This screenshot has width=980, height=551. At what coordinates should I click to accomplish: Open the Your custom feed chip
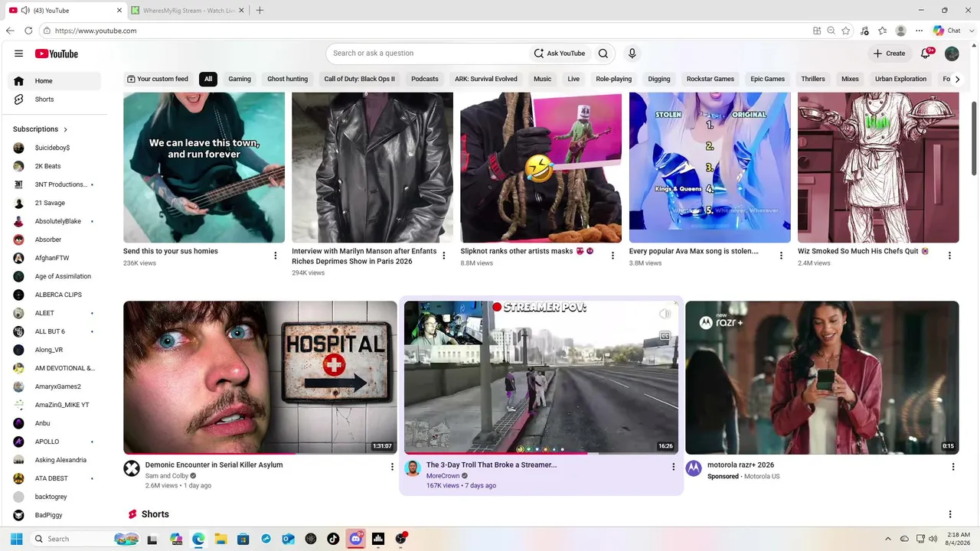[158, 79]
